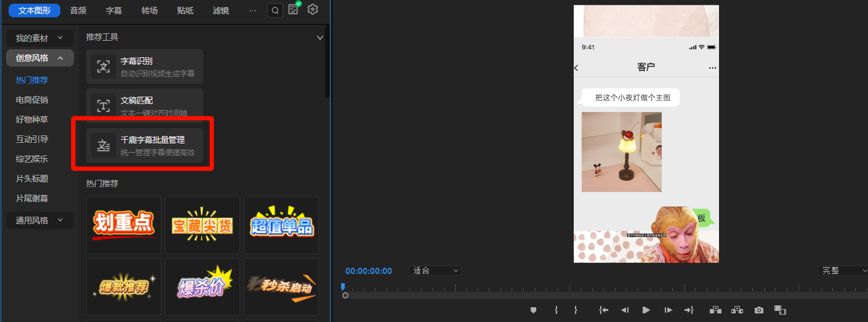868x322 pixels.
Task: Click the zoom scroll bar handle below ruler
Action: pyautogui.click(x=345, y=296)
